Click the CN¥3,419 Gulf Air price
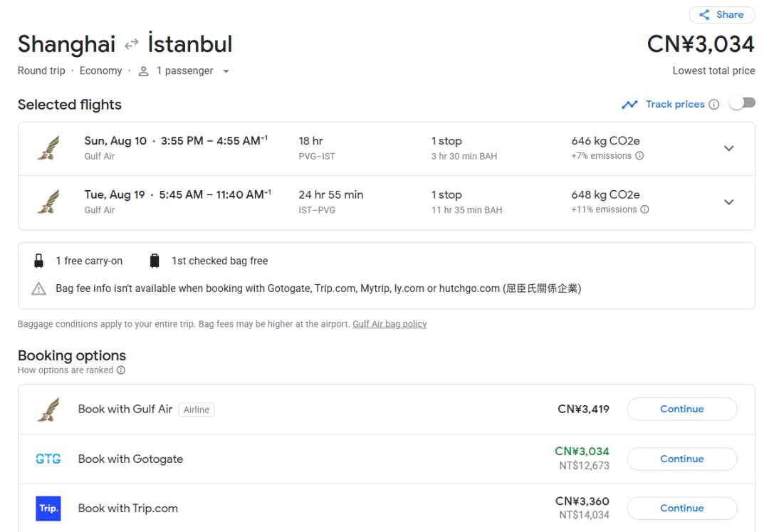 pyautogui.click(x=583, y=409)
